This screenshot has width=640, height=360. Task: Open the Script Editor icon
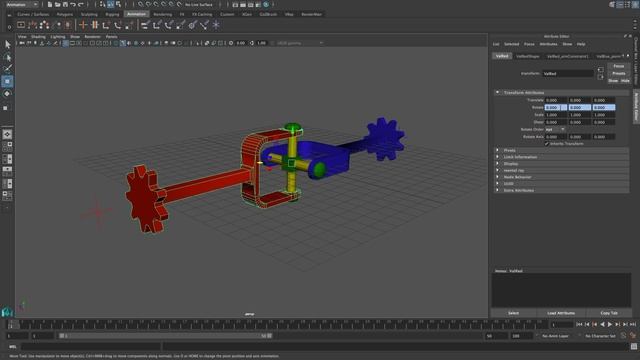[x=634, y=347]
